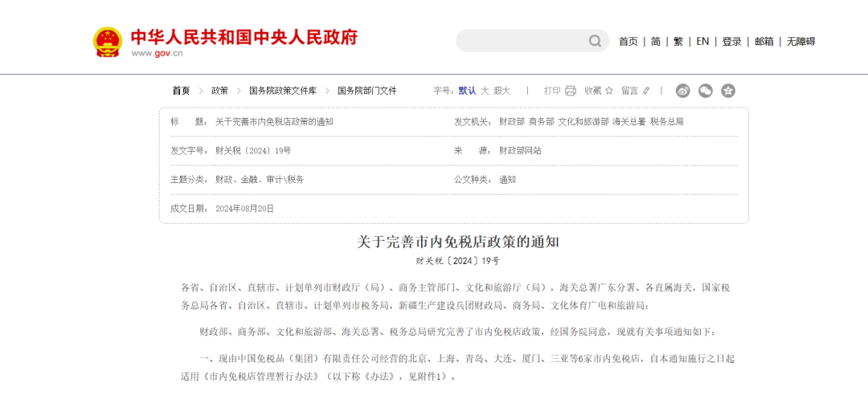Open the 邮箱 mailbox link

764,42
